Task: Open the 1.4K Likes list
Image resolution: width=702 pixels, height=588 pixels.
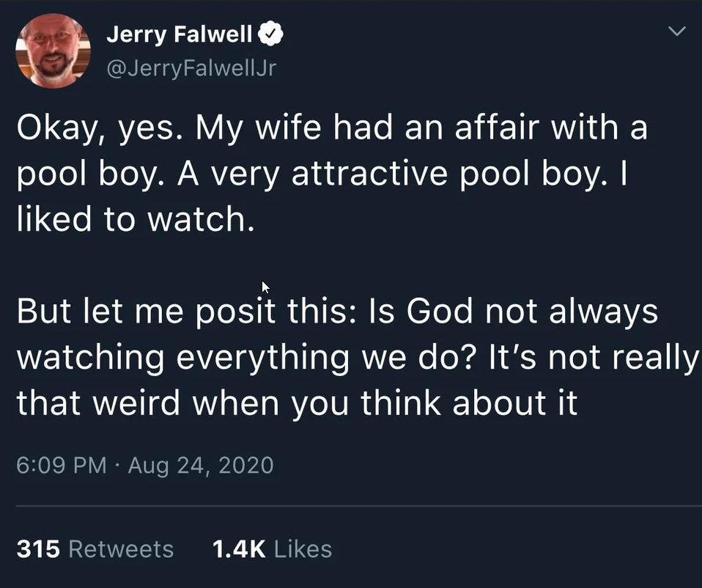Action: pos(273,548)
